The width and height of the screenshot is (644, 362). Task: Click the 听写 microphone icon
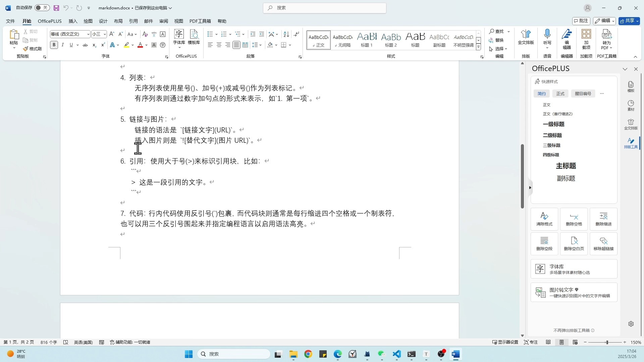(x=547, y=35)
